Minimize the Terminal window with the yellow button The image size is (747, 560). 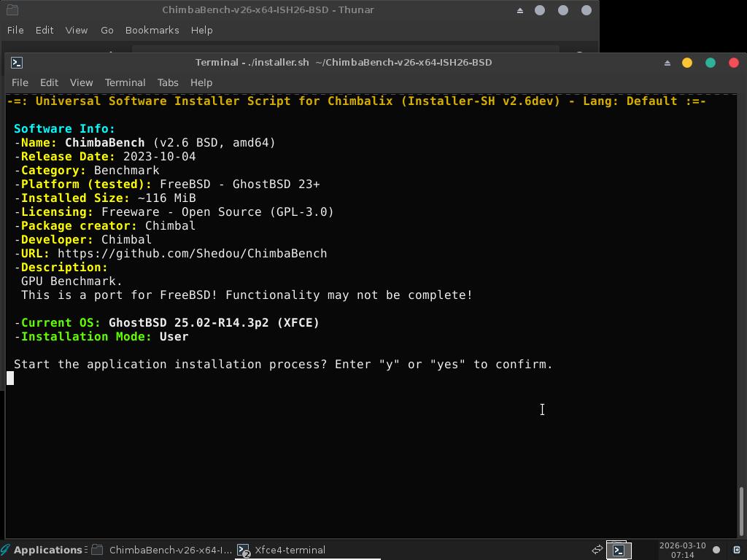click(x=687, y=63)
